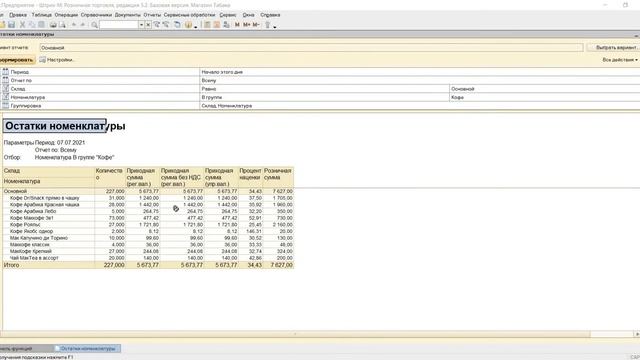
Task: Open the toolbar search field dropdown arrow
Action: [141, 25]
